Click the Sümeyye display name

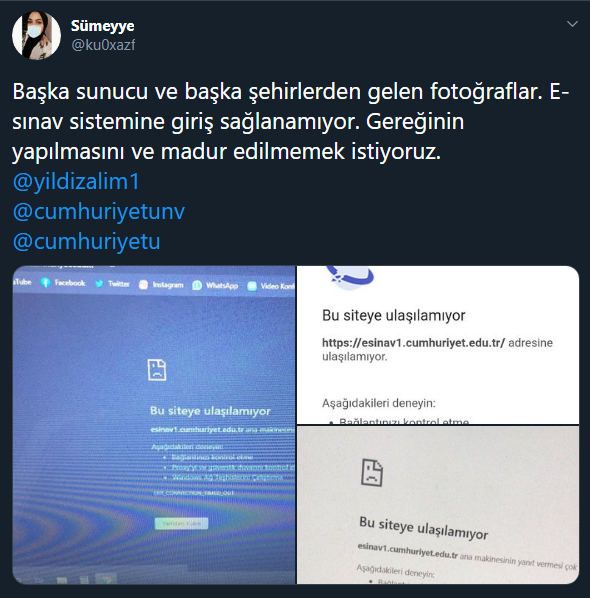pyautogui.click(x=102, y=26)
